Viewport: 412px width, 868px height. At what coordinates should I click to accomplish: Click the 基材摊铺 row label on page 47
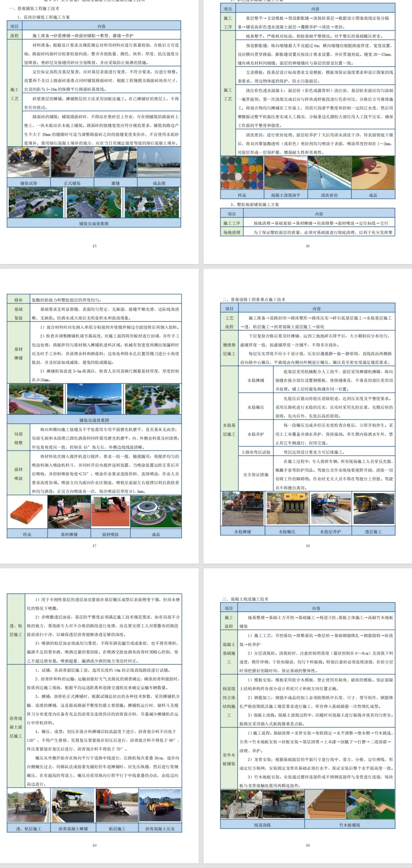[18, 353]
